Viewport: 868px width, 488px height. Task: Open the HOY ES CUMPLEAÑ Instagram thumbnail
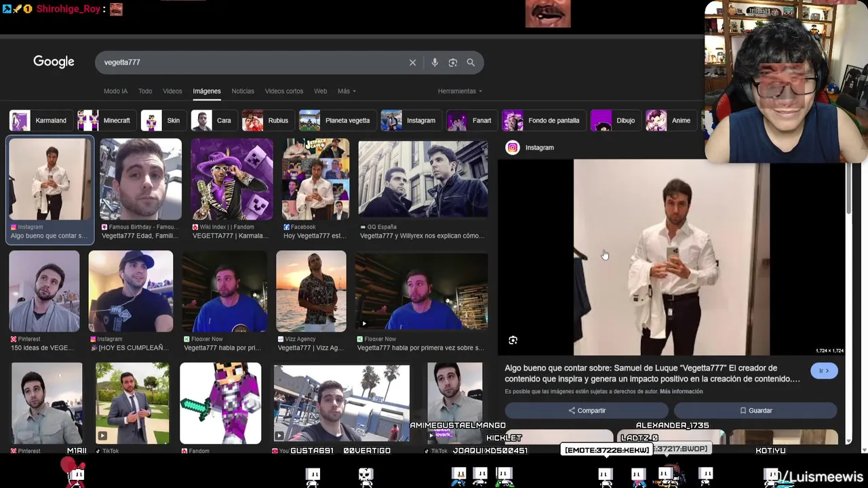[130, 291]
